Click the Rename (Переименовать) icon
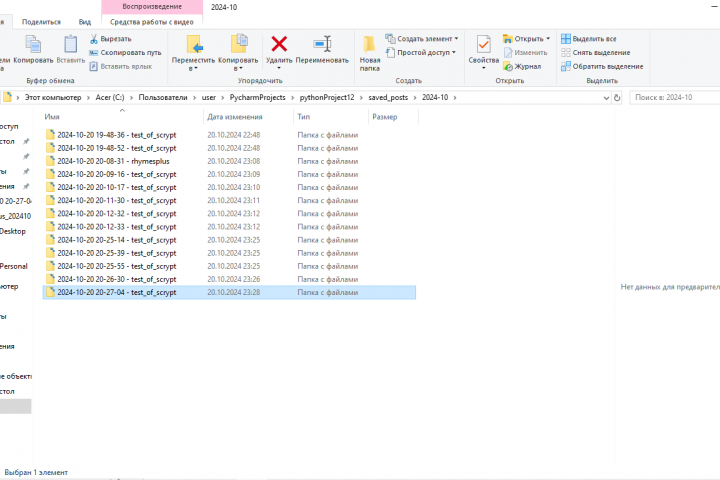This screenshot has width=720, height=480. 322,44
